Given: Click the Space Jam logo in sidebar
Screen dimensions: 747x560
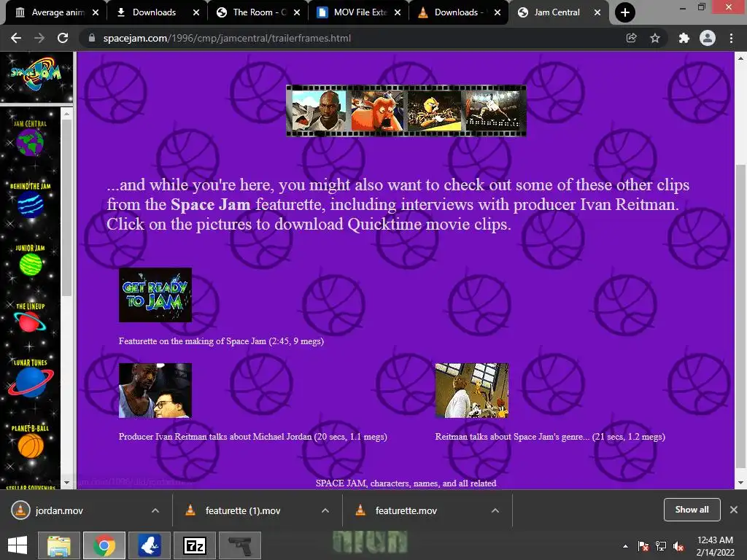Looking at the screenshot, I should click(36, 74).
